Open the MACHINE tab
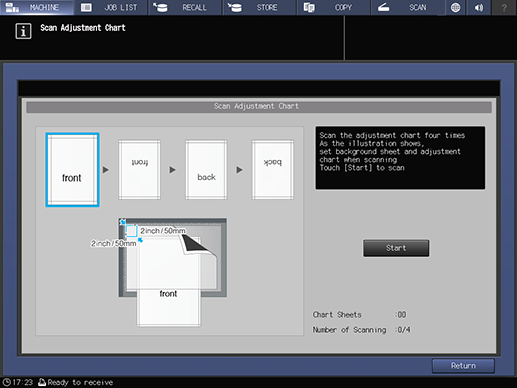The image size is (517, 388). [37, 7]
